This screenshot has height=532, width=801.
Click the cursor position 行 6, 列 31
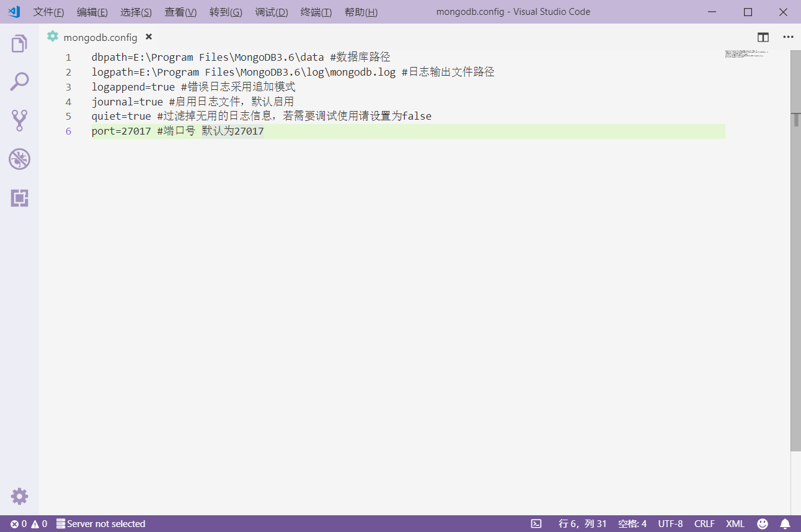[583, 524]
